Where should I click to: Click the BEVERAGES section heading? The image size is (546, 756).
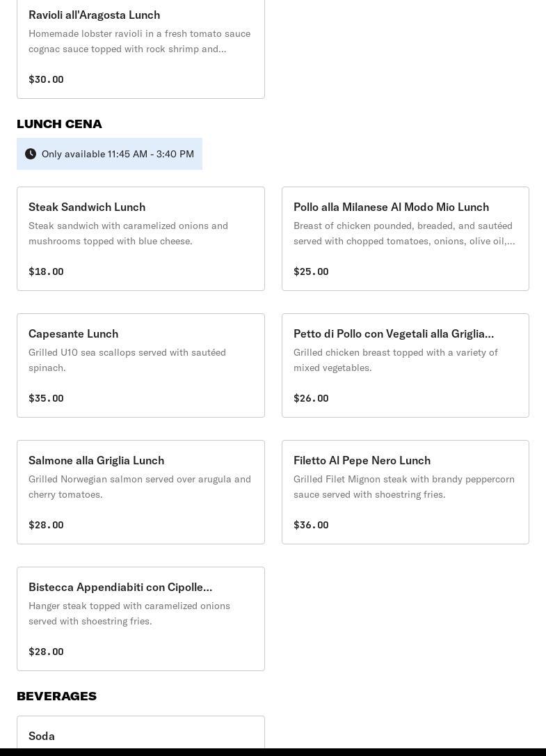56,696
